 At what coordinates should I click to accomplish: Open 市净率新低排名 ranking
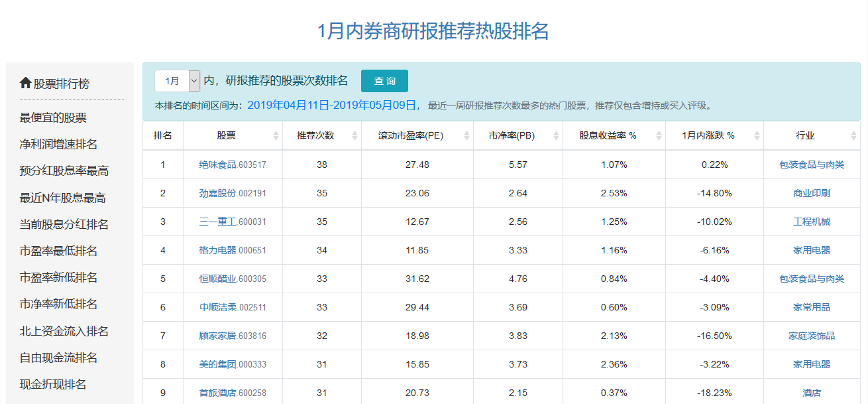point(58,304)
